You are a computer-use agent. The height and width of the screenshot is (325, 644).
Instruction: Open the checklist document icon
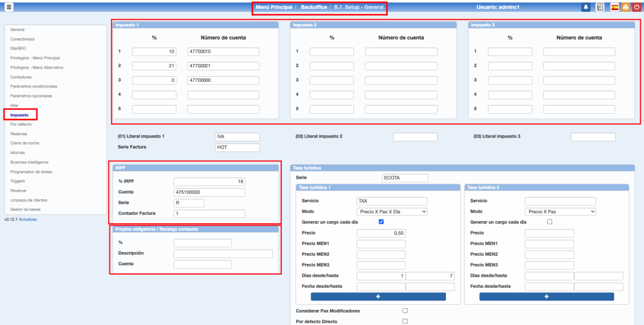coord(600,7)
